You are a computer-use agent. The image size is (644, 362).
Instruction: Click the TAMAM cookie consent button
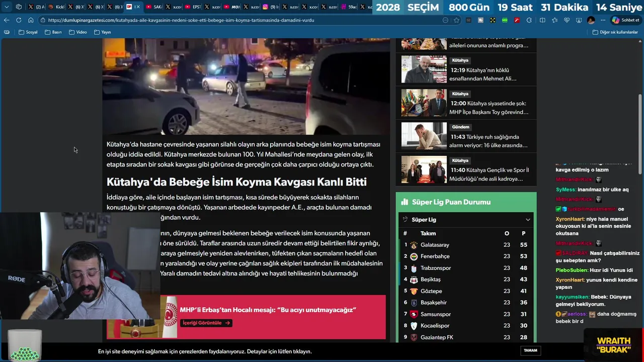click(530, 350)
